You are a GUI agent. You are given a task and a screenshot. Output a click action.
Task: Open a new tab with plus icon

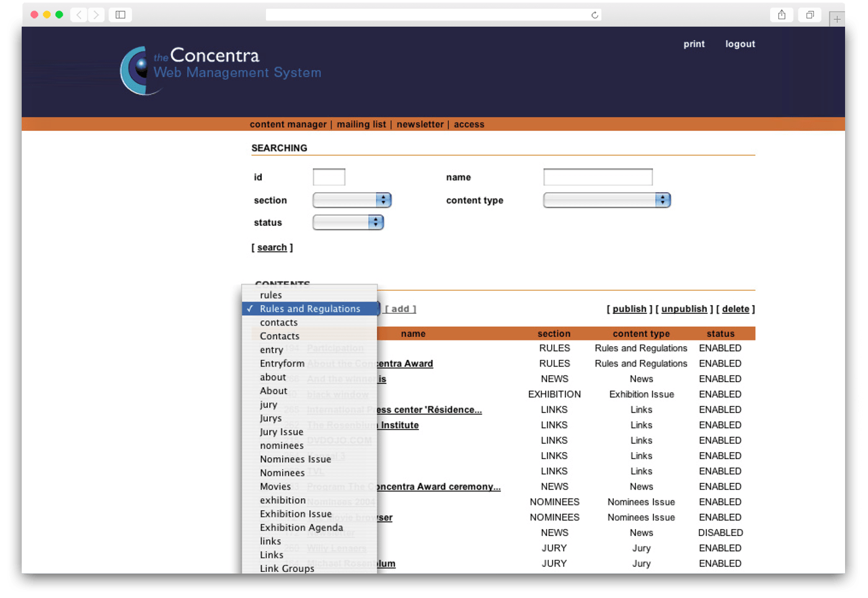pyautogui.click(x=837, y=19)
